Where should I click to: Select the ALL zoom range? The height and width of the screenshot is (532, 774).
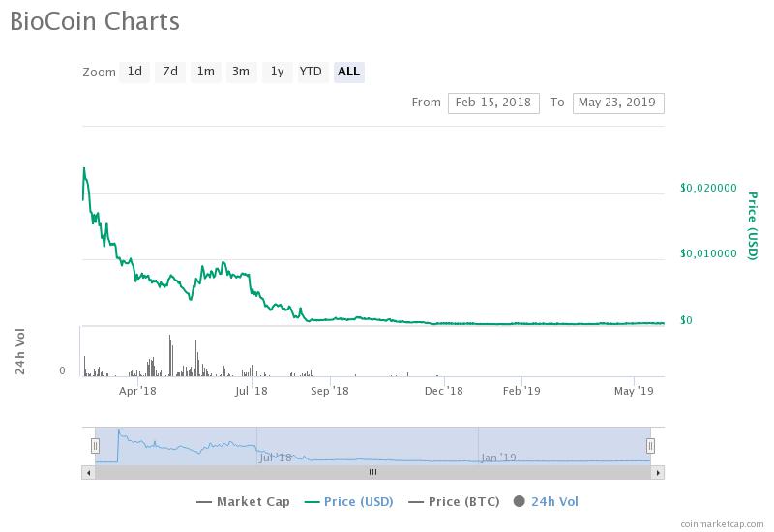(348, 72)
